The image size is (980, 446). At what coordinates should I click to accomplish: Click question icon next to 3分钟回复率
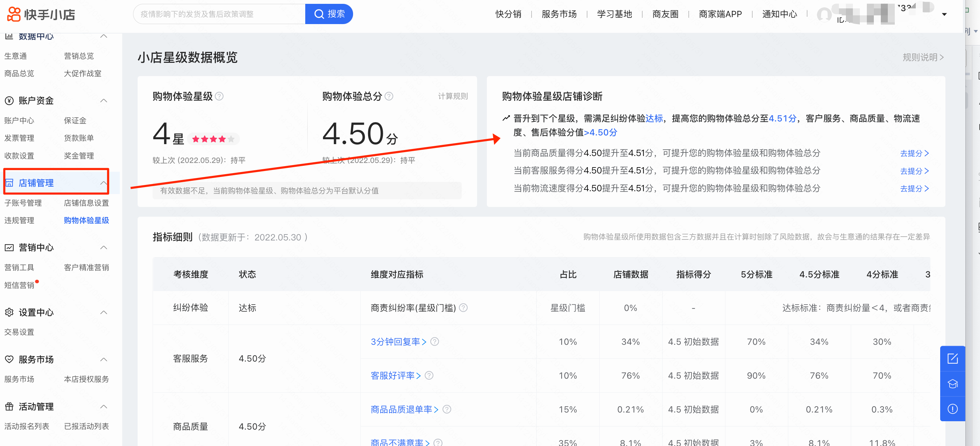[x=434, y=341]
